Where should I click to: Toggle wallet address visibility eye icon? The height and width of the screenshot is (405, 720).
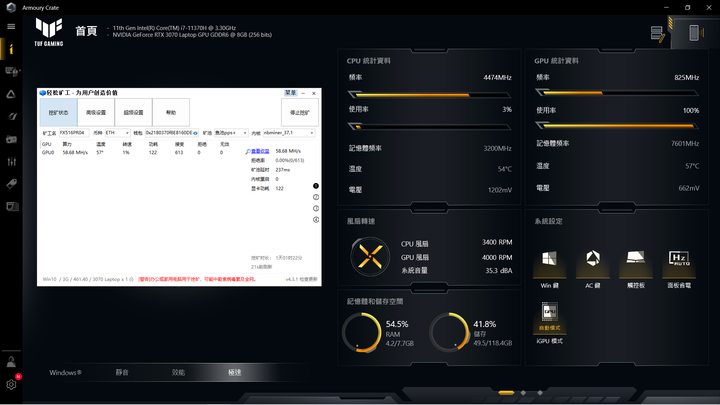click(x=196, y=133)
